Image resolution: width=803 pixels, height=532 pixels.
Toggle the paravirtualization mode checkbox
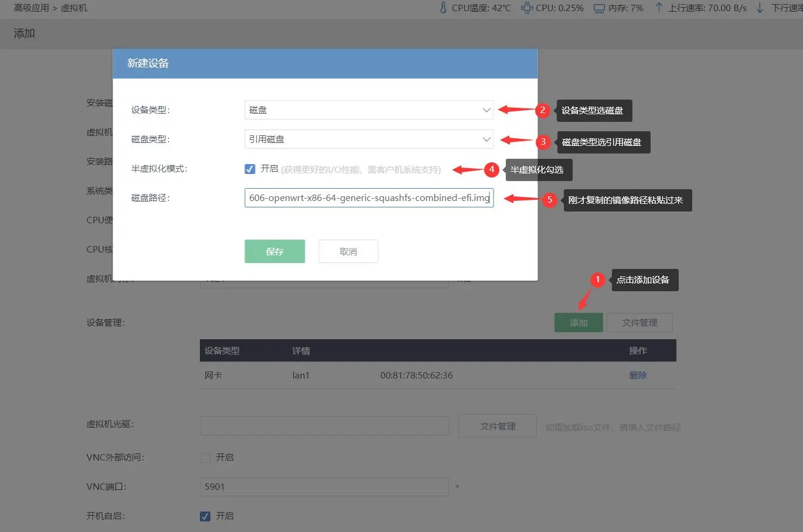[x=250, y=169]
